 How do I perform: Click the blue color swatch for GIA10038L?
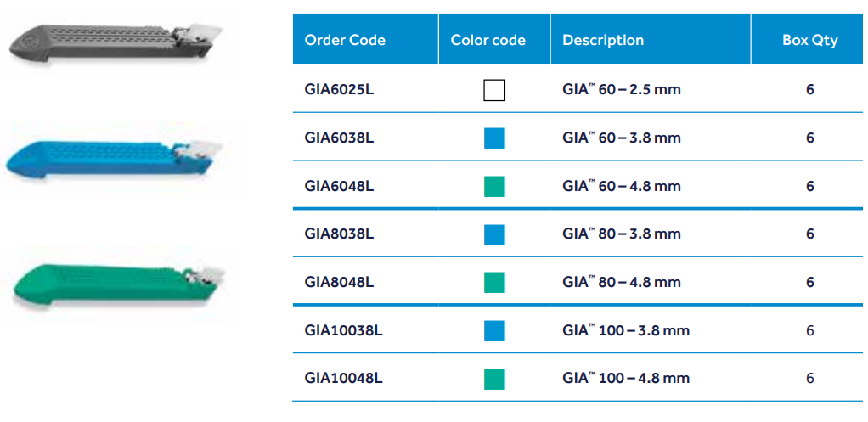tap(494, 330)
